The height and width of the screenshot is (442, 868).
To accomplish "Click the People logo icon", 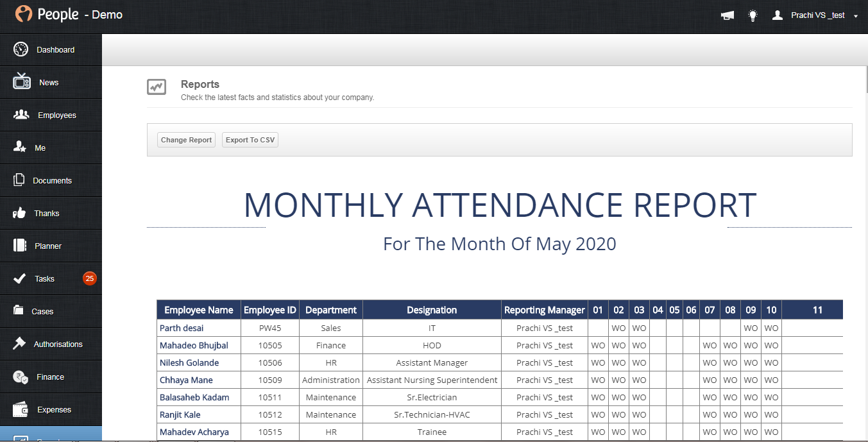I will coord(23,14).
